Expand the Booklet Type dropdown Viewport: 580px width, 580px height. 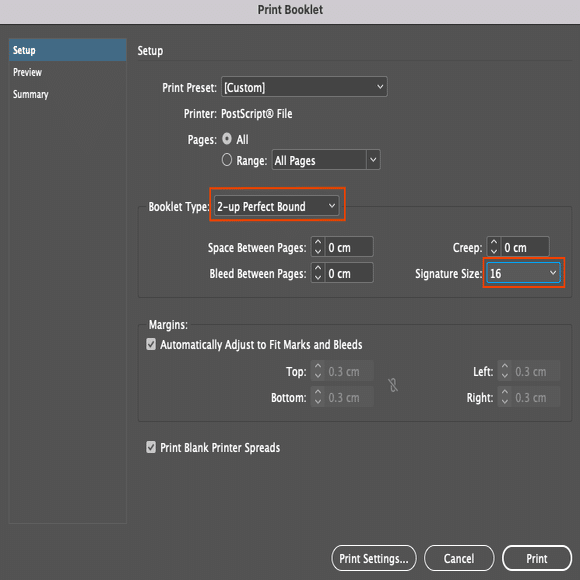[x=276, y=206]
